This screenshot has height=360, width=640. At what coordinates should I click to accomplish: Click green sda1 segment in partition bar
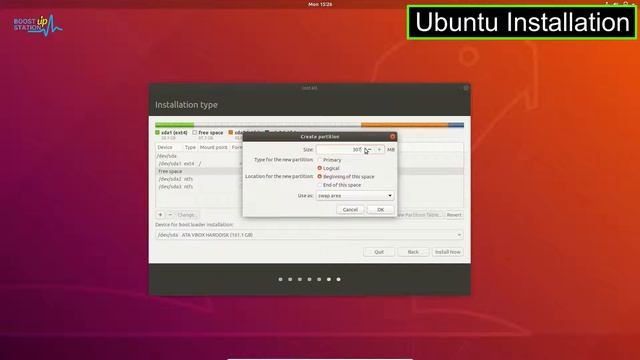(x=175, y=125)
